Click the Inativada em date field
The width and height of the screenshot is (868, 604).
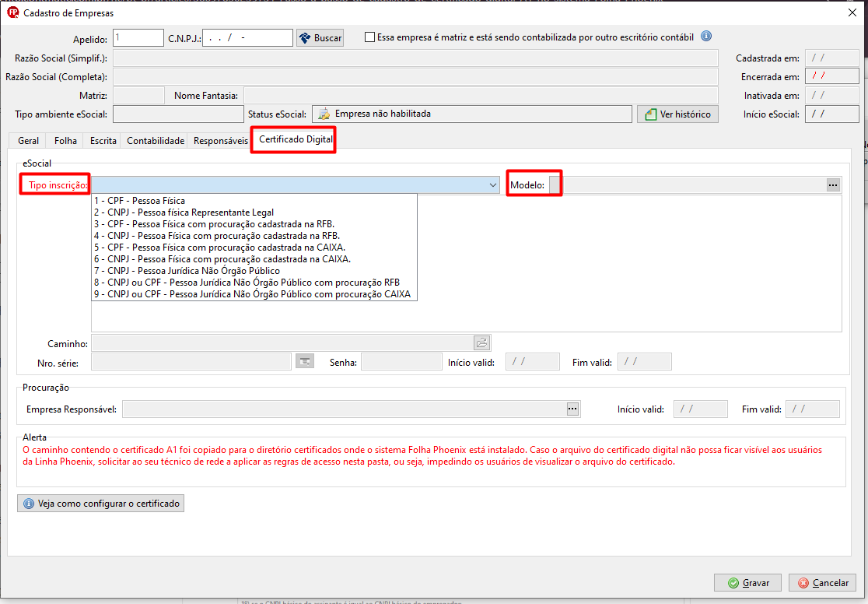click(x=832, y=95)
